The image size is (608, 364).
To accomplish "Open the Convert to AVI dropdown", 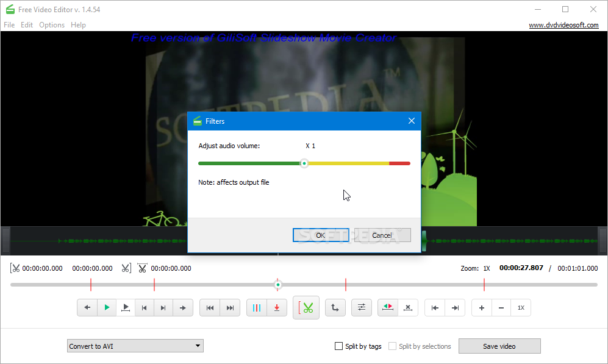I will [x=135, y=346].
